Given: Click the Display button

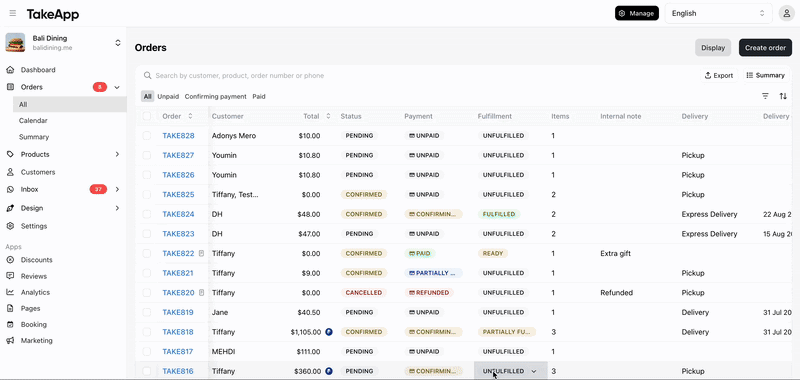Looking at the screenshot, I should [713, 47].
